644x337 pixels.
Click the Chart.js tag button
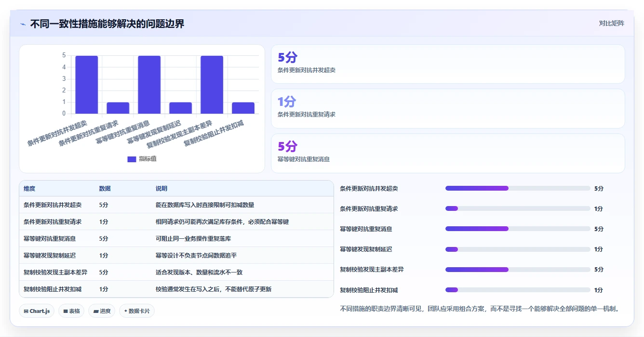[37, 311]
